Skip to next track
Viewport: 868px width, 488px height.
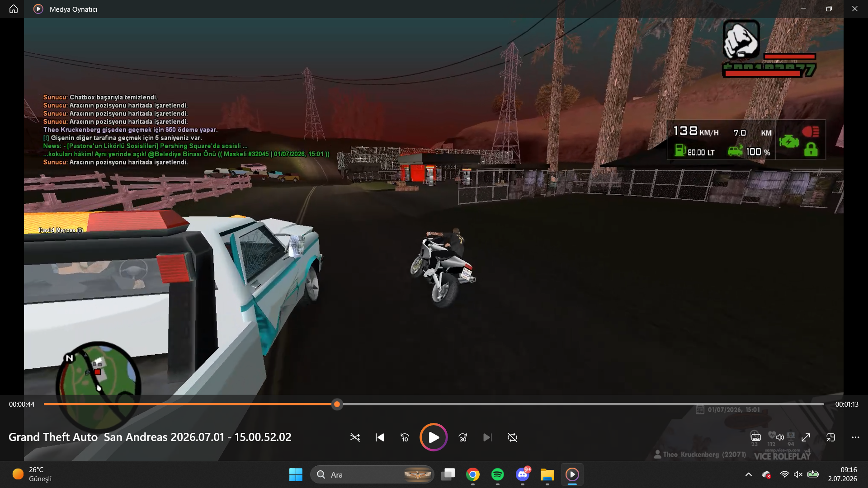pyautogui.click(x=487, y=437)
